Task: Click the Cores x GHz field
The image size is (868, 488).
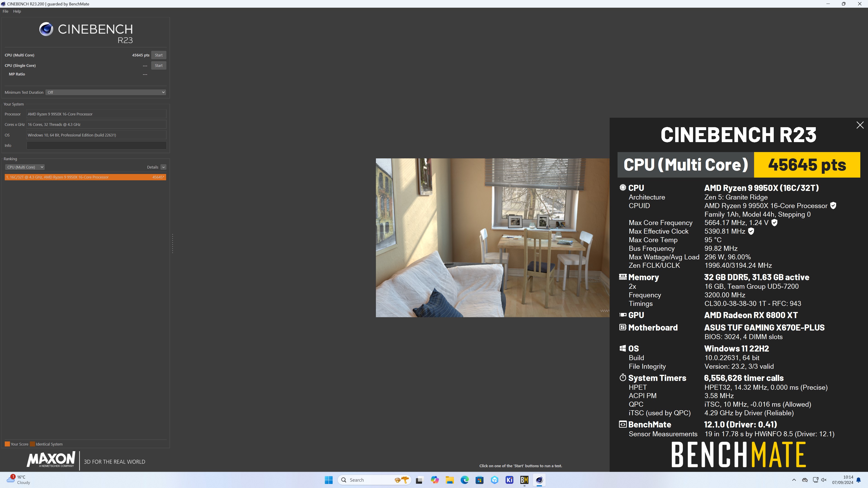Action: click(x=96, y=125)
